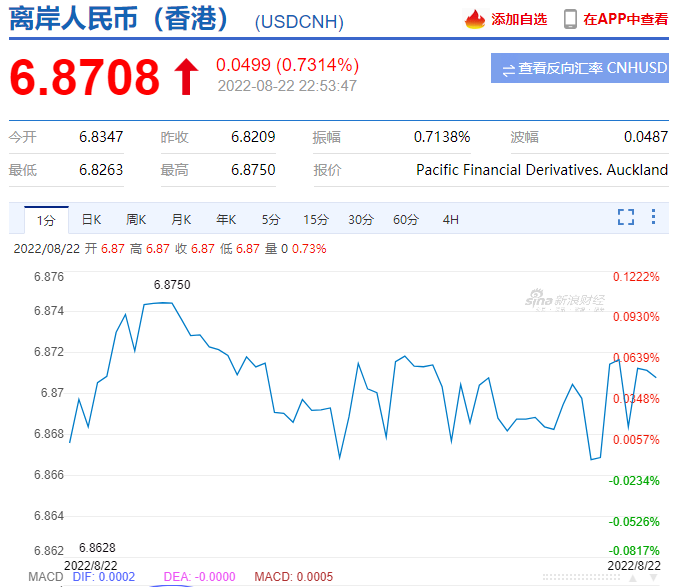This screenshot has width=681, height=587.
Task: Select the 1分 chart tab
Action: pos(46,219)
